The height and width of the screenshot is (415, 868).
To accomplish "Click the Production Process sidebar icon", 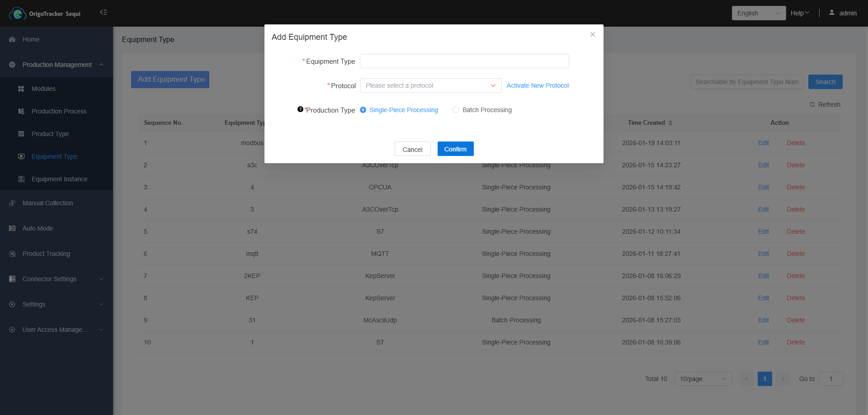I will coord(21,111).
